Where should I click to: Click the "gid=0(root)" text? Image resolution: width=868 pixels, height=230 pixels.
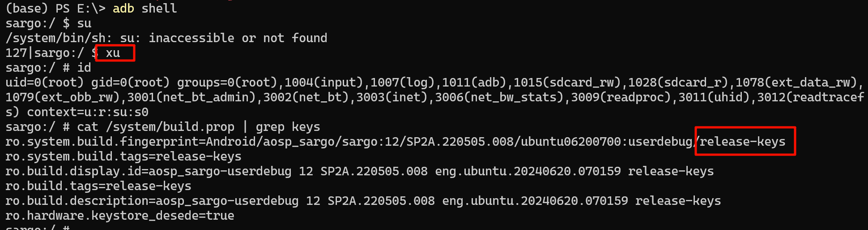tap(130, 82)
